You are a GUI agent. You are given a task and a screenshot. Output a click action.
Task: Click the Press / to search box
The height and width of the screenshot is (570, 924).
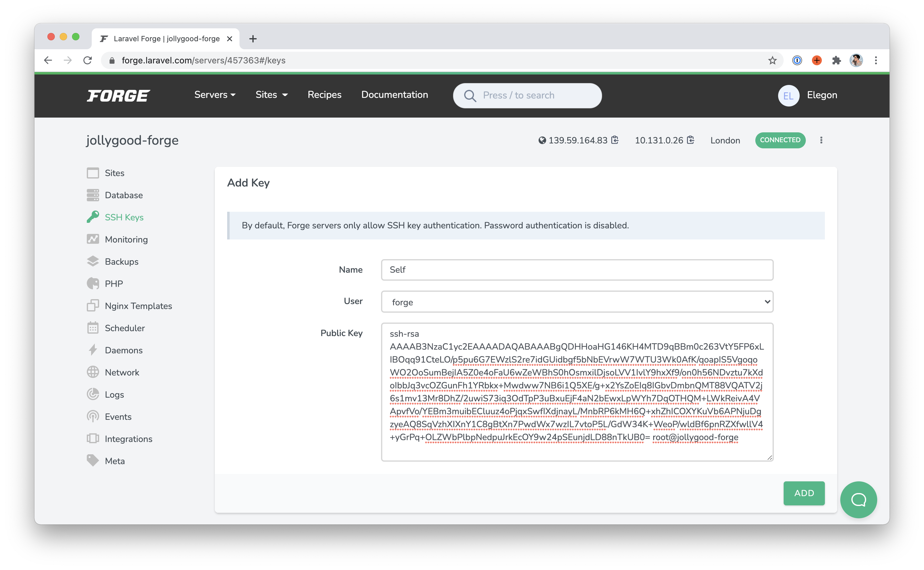(x=527, y=95)
